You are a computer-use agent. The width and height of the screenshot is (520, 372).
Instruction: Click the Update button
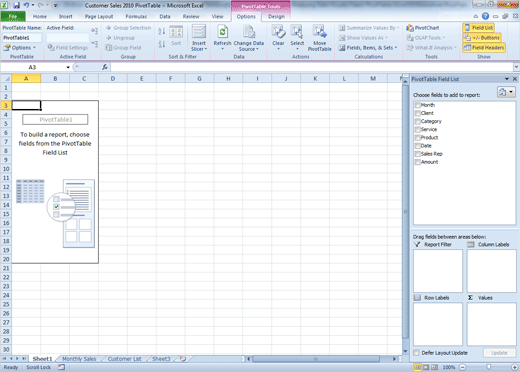(x=499, y=353)
